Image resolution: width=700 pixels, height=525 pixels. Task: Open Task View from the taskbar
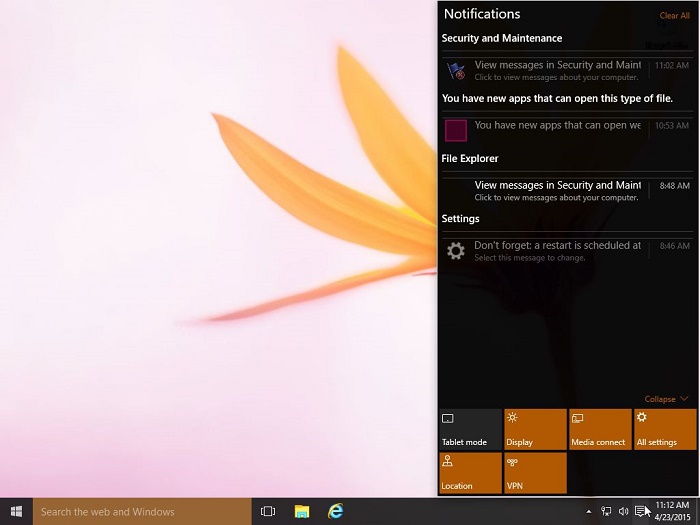(x=268, y=512)
